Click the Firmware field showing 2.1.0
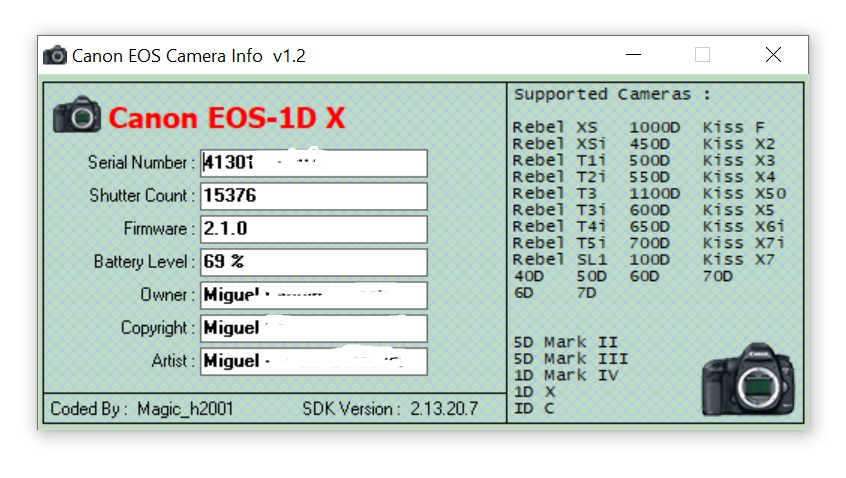 (313, 229)
